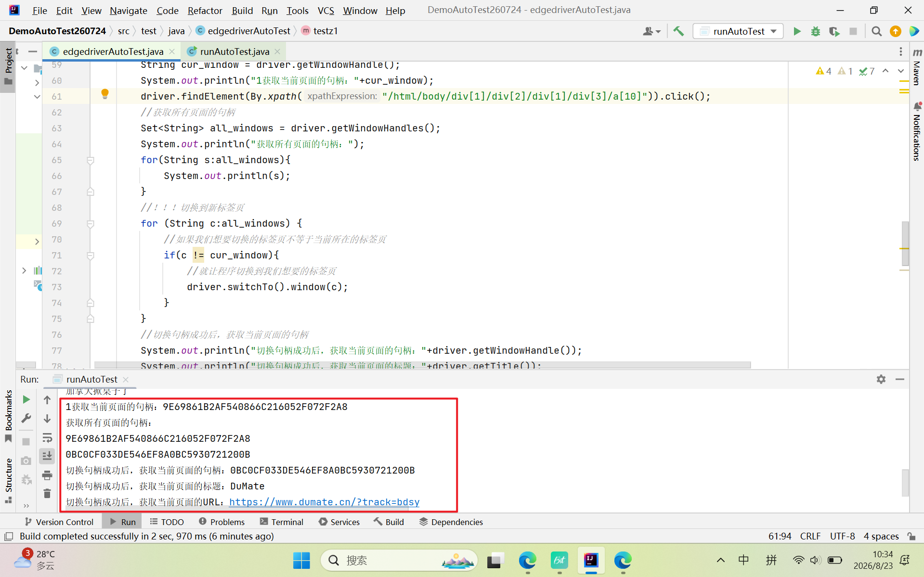The width and height of the screenshot is (924, 577).
Task: Run the runAutoTest configuration with green play
Action: (x=797, y=31)
